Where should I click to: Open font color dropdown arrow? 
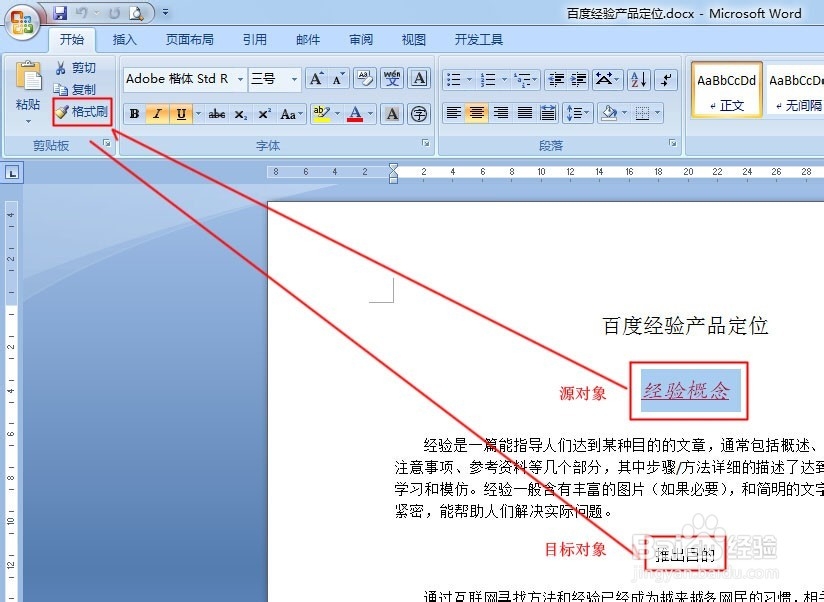coord(370,113)
